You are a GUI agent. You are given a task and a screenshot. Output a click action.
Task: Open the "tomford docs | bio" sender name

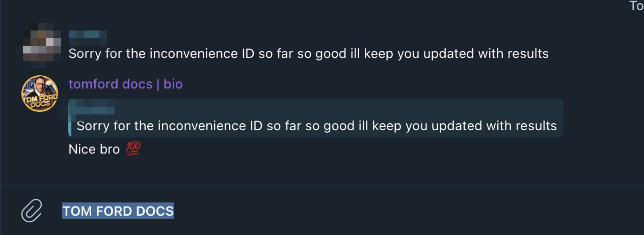[x=125, y=84]
